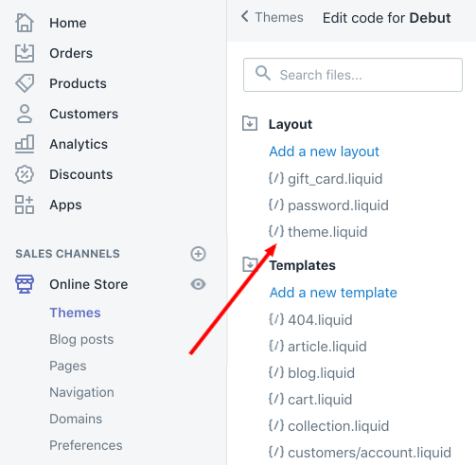Click the Online Store storefront icon
This screenshot has height=465, width=476.
click(25, 284)
